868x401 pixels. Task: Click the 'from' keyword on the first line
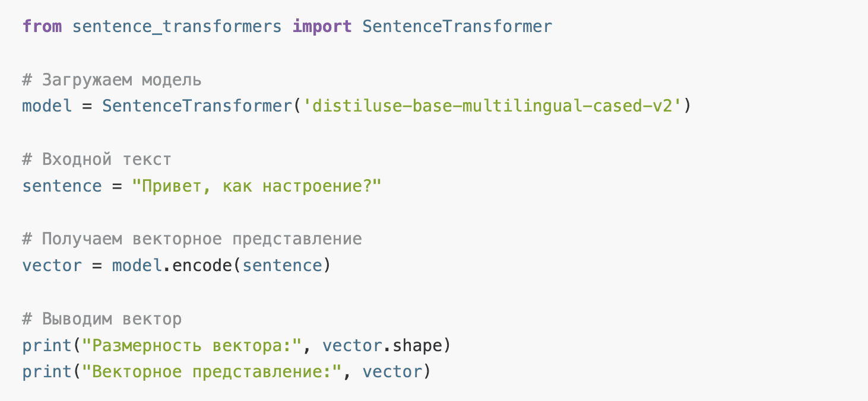pos(42,27)
